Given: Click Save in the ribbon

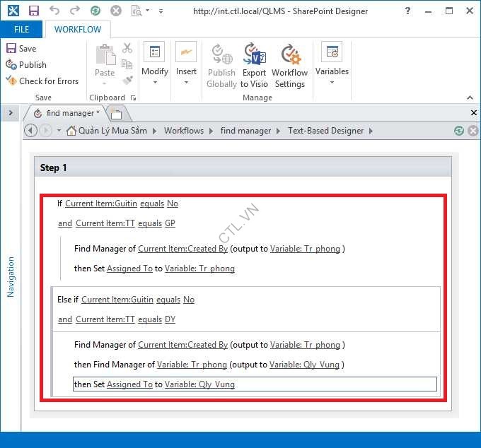Looking at the screenshot, I should point(21,48).
